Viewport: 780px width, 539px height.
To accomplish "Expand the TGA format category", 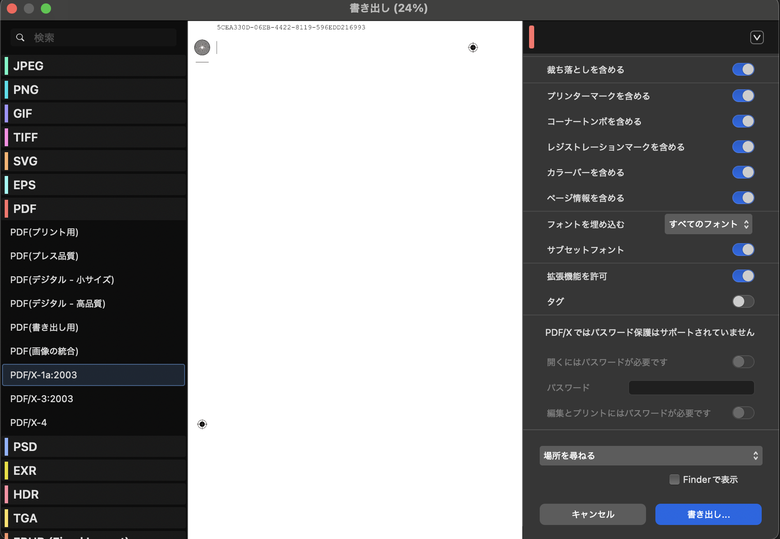I will pyautogui.click(x=94, y=518).
